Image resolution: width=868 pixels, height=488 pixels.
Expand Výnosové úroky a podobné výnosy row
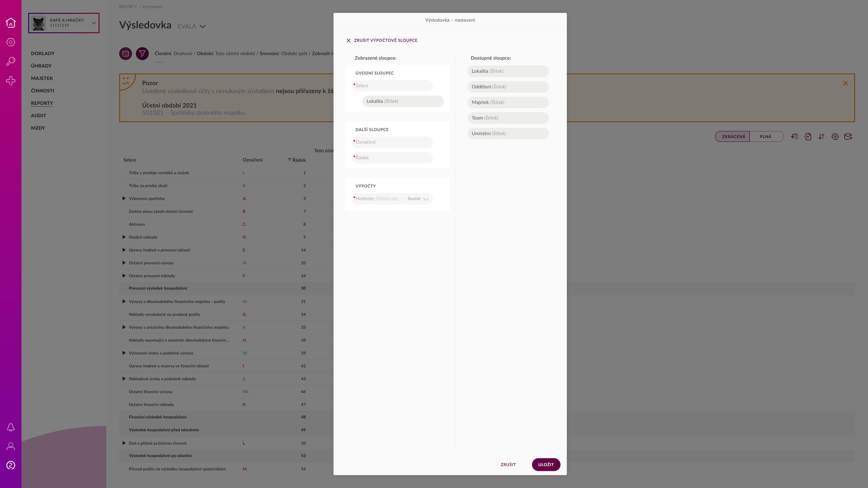[124, 353]
